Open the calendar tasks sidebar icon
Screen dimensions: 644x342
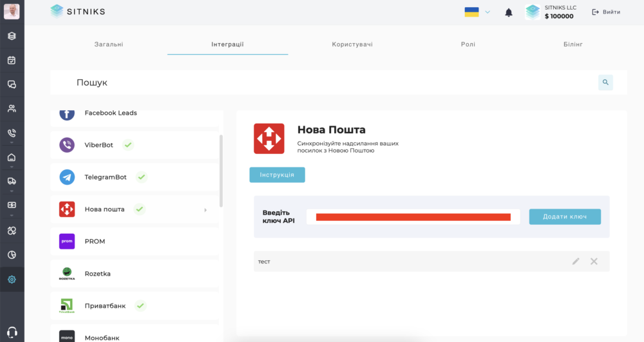tap(12, 61)
